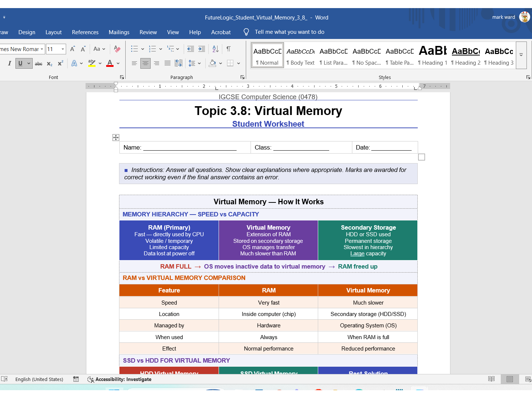
Task: Open the References tab
Action: point(85,32)
